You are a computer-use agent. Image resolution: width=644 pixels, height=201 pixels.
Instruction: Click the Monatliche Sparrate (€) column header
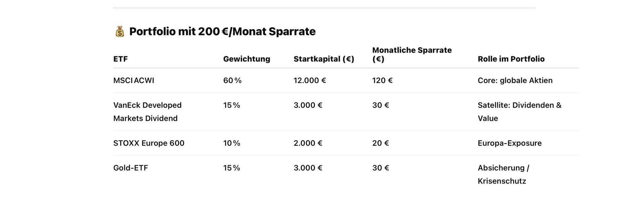412,55
